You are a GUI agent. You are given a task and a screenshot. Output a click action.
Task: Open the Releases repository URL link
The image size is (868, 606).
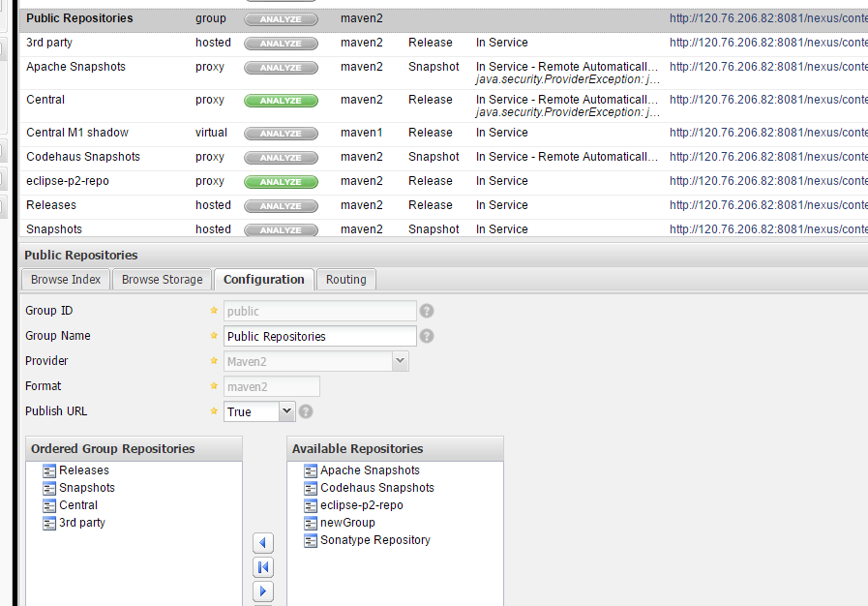coord(768,205)
